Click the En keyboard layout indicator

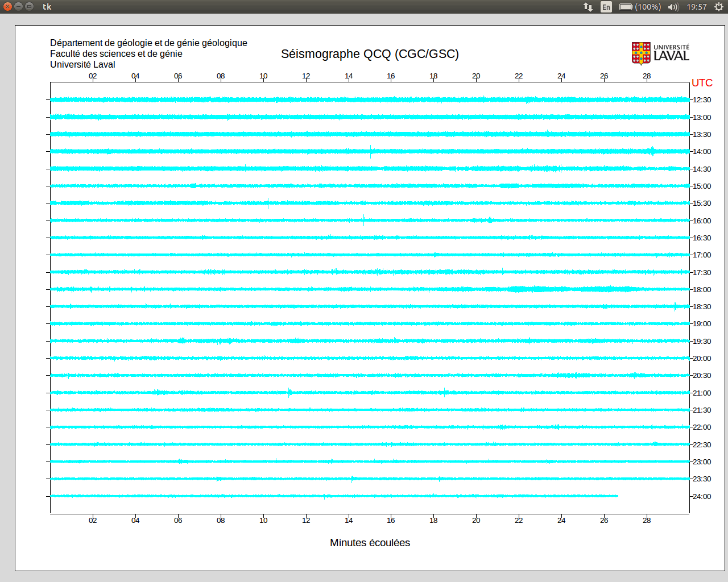coord(606,7)
